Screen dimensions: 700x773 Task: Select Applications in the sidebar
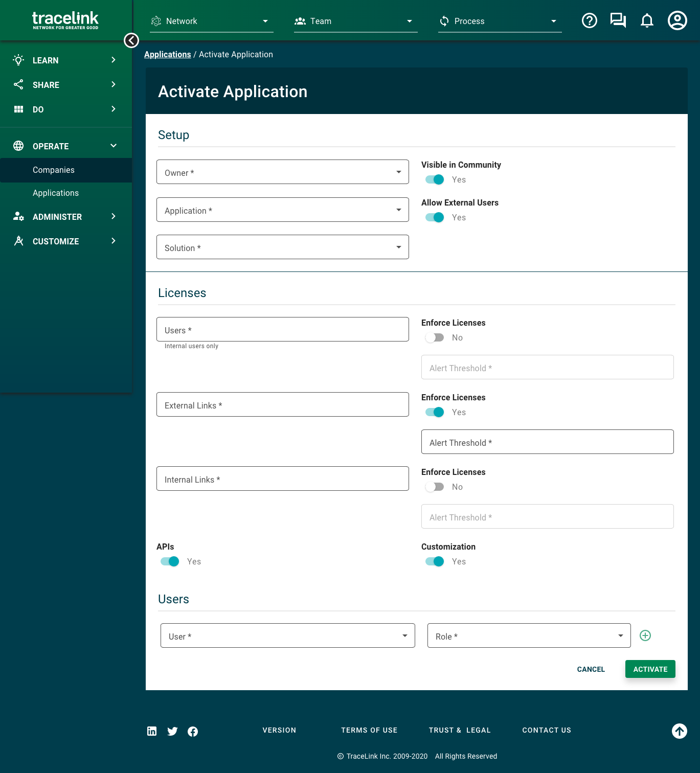coord(66,193)
